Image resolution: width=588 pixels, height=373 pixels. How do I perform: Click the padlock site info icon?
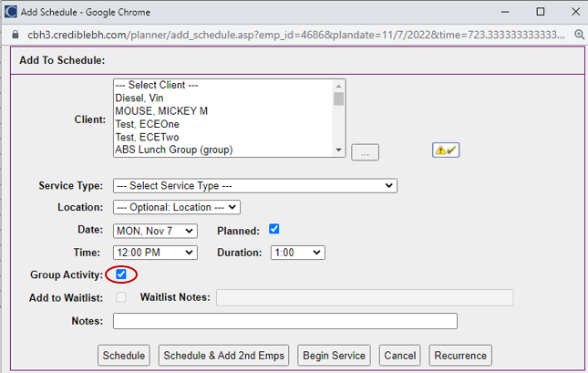click(x=12, y=32)
